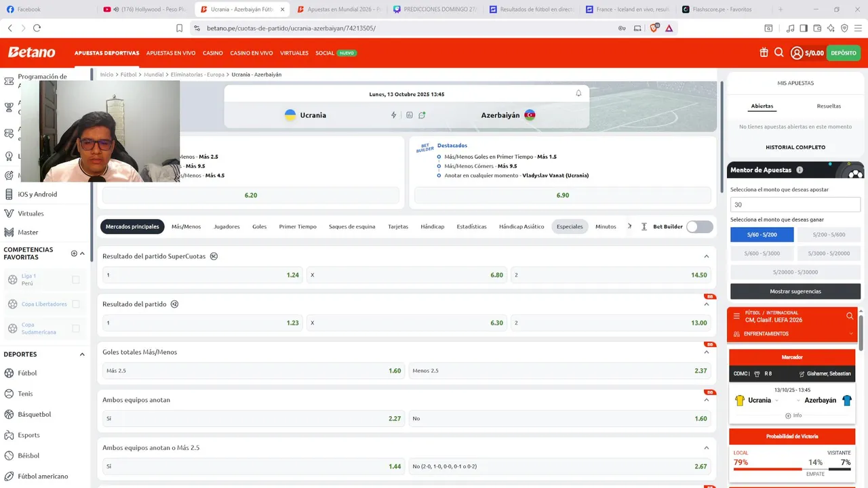
Task: Click the add favorite competitions plus icon
Action: coord(74,253)
